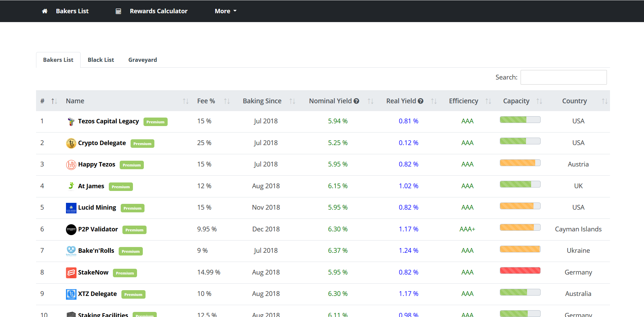Image resolution: width=644 pixels, height=317 pixels.
Task: Focus the Search input field
Action: click(x=563, y=77)
